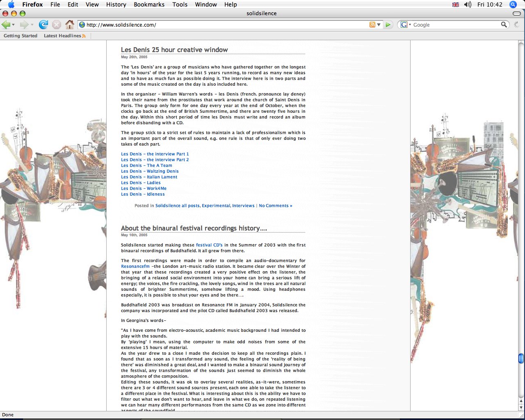Click the 'No Comments »' link
Viewport: 525px width, 420px height.
point(275,206)
